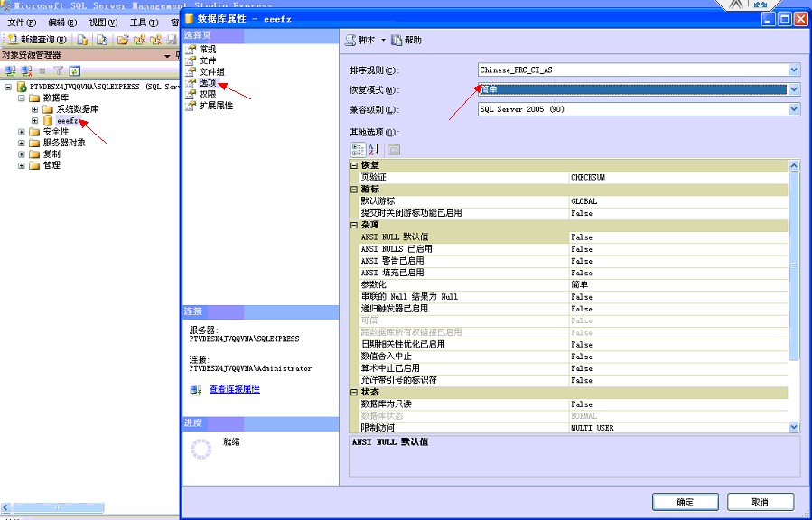812x520 pixels.
Task: Expand the 安全性 tree node
Action: (22, 132)
